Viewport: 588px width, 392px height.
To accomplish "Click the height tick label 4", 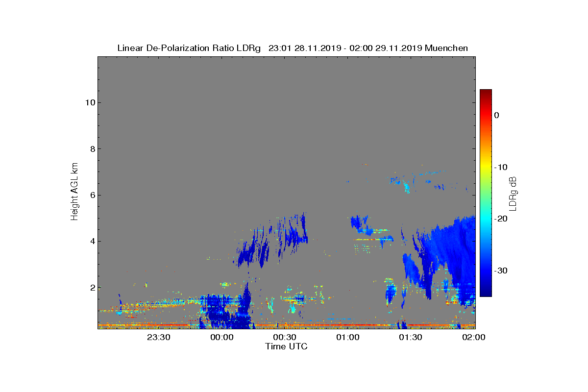I will click(92, 241).
